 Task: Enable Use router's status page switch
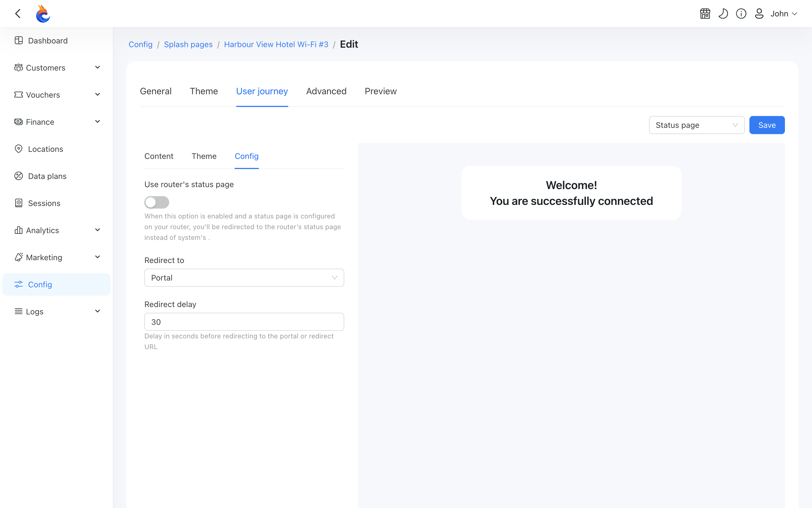coord(157,202)
